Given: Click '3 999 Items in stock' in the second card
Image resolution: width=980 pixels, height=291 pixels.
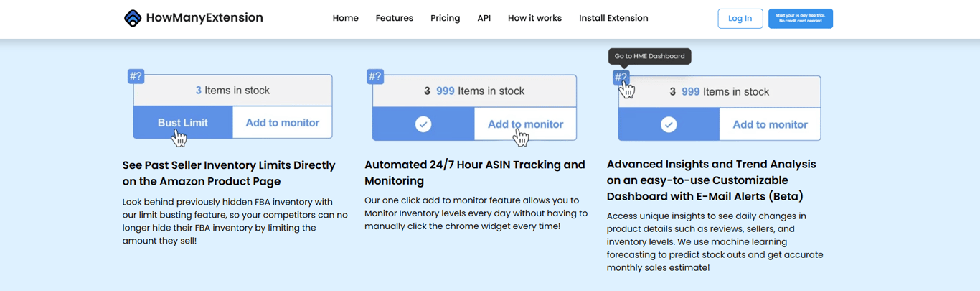Looking at the screenshot, I should click(474, 91).
